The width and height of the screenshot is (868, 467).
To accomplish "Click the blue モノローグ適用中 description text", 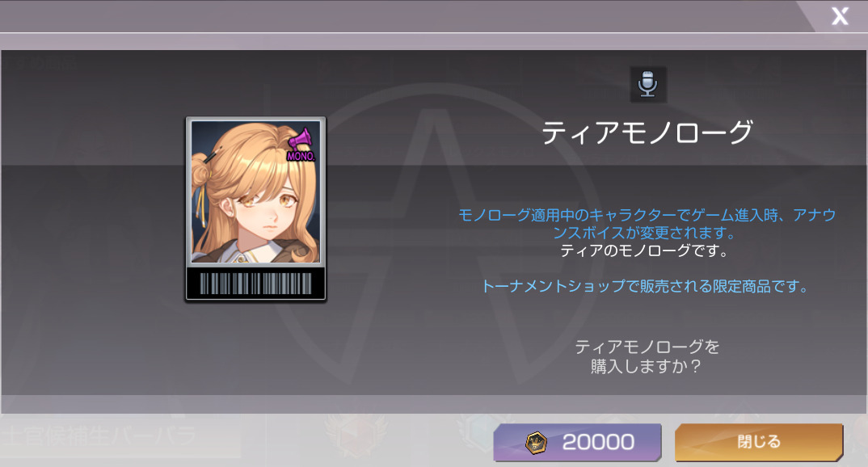I will pos(647,224).
